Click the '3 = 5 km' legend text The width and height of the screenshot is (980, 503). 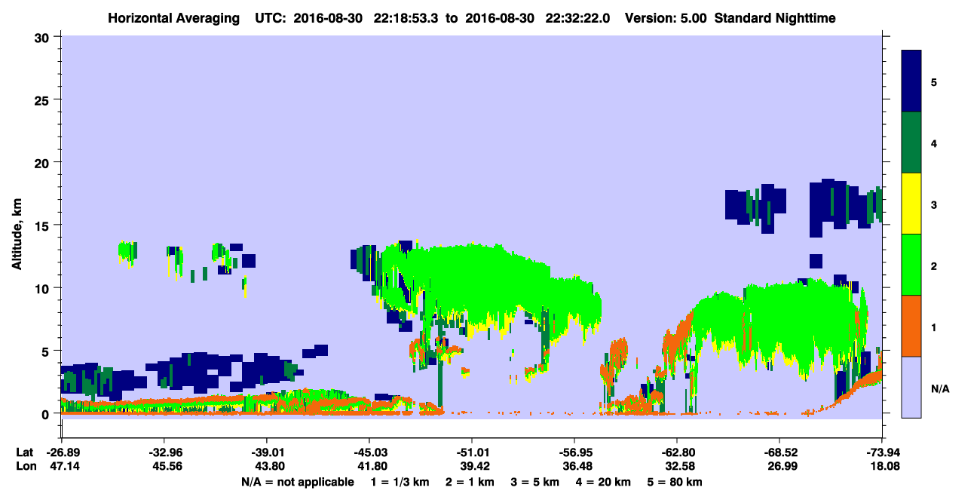click(534, 482)
